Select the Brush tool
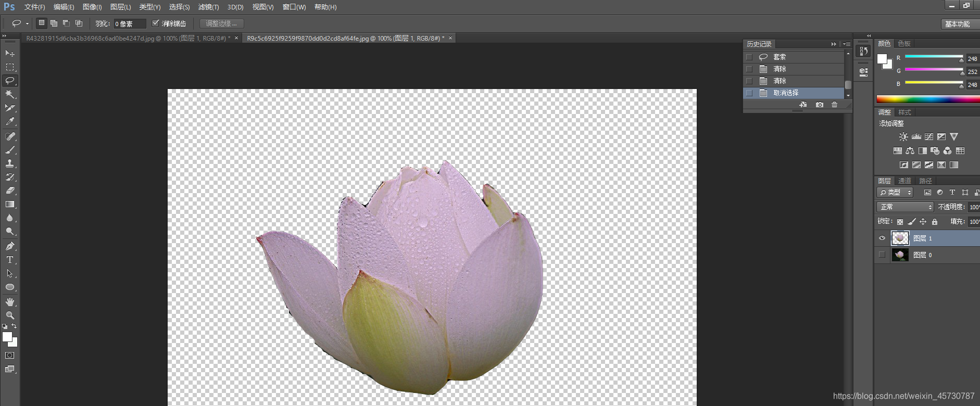 [x=10, y=150]
